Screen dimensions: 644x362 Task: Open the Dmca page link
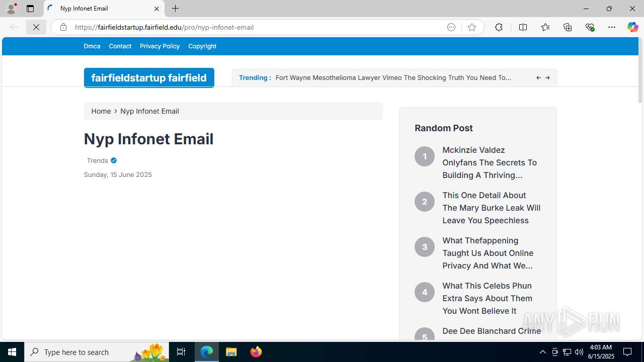point(92,46)
